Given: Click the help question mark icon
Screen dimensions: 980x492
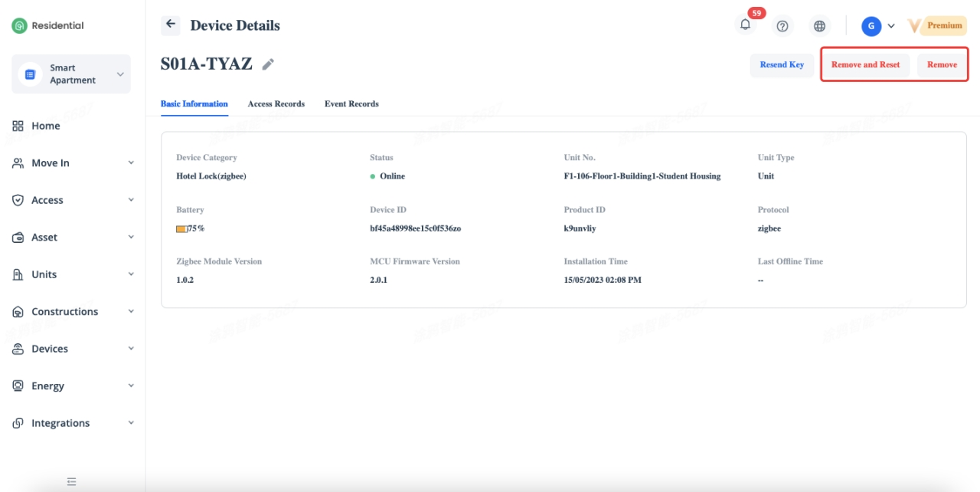Looking at the screenshot, I should pyautogui.click(x=782, y=26).
